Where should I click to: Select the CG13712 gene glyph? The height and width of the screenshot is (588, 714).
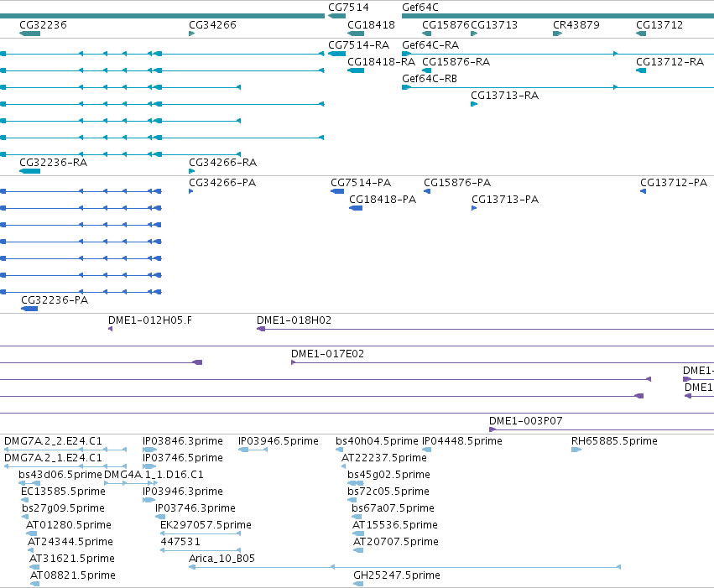click(641, 34)
